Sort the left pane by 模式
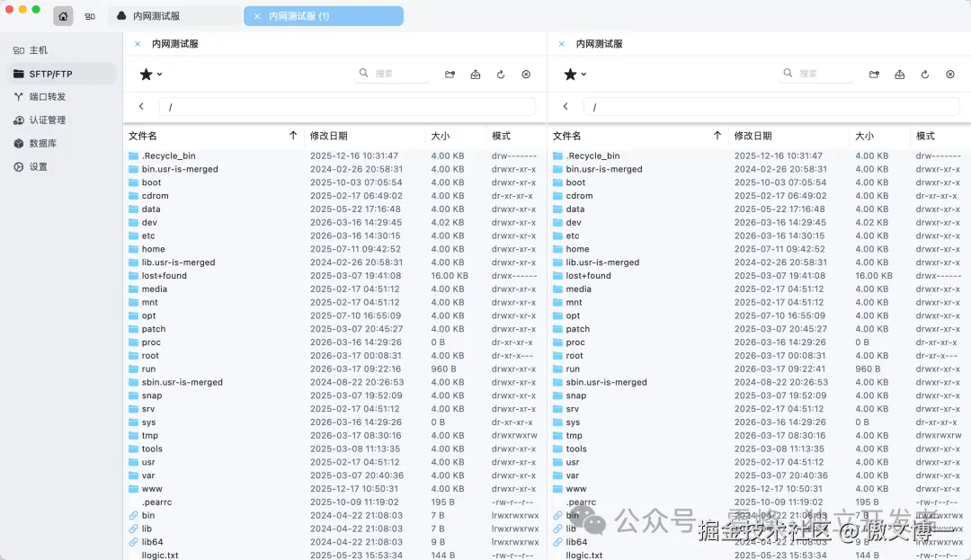 [x=501, y=136]
